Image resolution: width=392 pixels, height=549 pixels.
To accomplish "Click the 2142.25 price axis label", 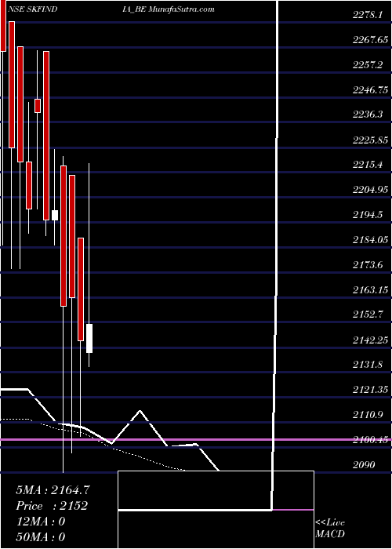I will point(370,340).
